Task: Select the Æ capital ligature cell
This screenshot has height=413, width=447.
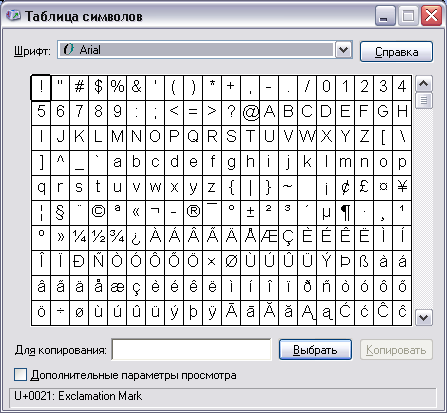Action: click(x=269, y=238)
